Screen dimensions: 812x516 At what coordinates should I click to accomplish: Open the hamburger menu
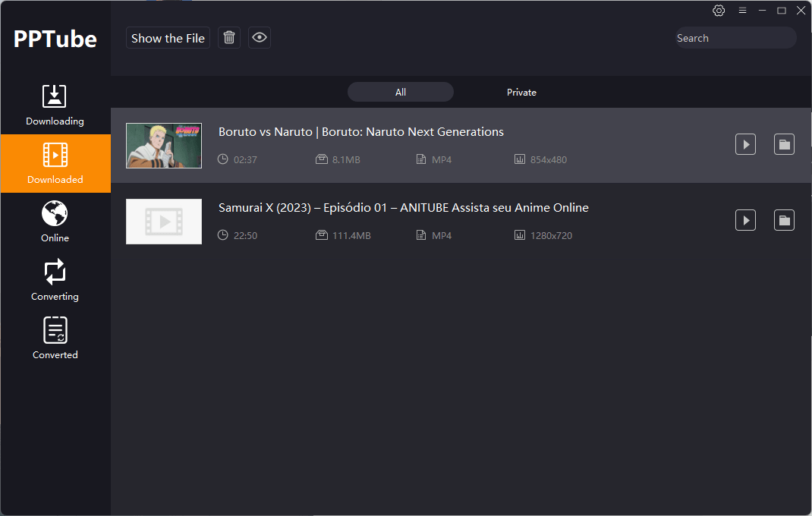point(742,11)
